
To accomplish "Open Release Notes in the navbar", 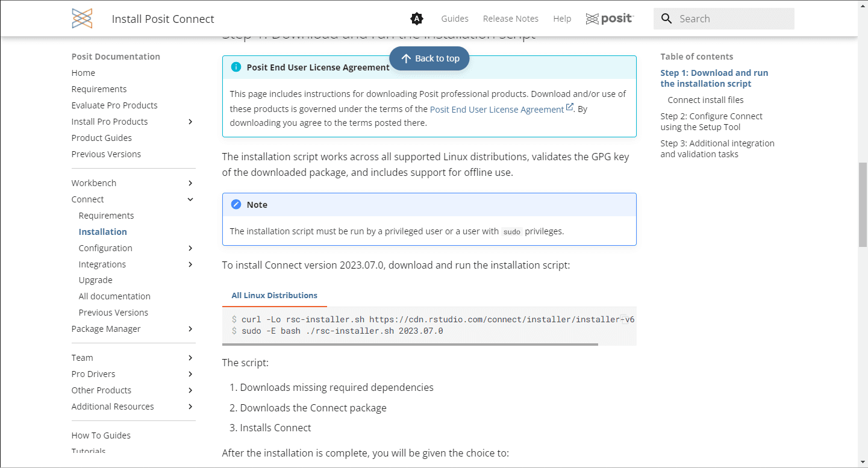I will coord(511,19).
